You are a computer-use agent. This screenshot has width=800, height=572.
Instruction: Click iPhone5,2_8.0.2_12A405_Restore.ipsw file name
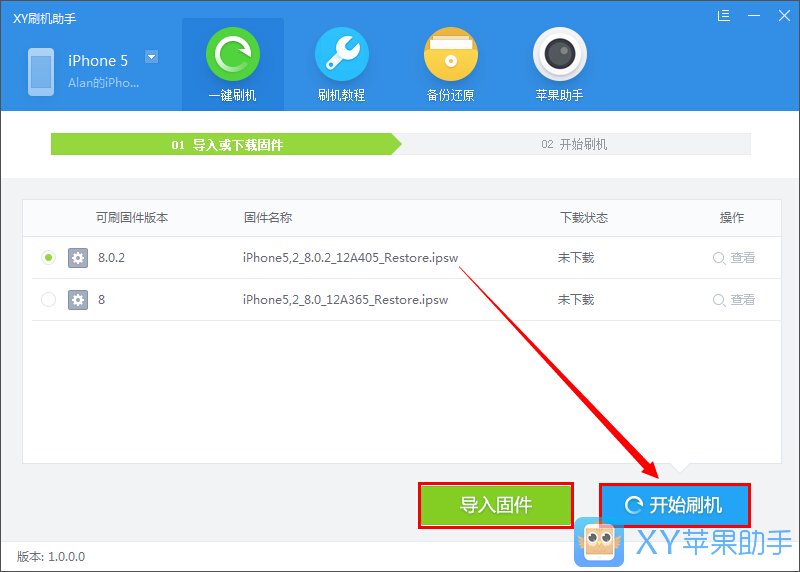351,258
